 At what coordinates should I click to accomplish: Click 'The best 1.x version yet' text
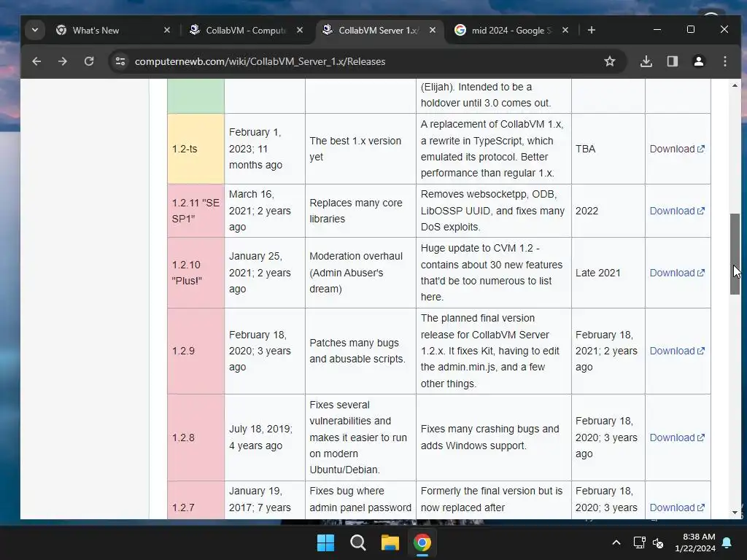point(355,149)
